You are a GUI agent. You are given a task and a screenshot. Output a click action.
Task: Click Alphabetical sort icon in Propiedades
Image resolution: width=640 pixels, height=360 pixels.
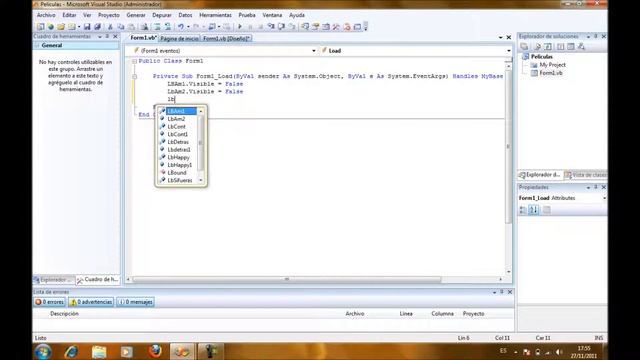533,210
